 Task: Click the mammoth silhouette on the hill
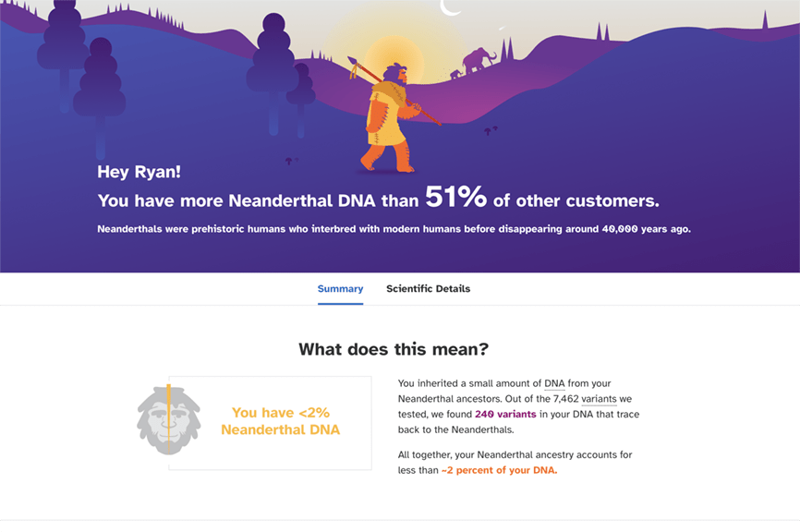479,59
